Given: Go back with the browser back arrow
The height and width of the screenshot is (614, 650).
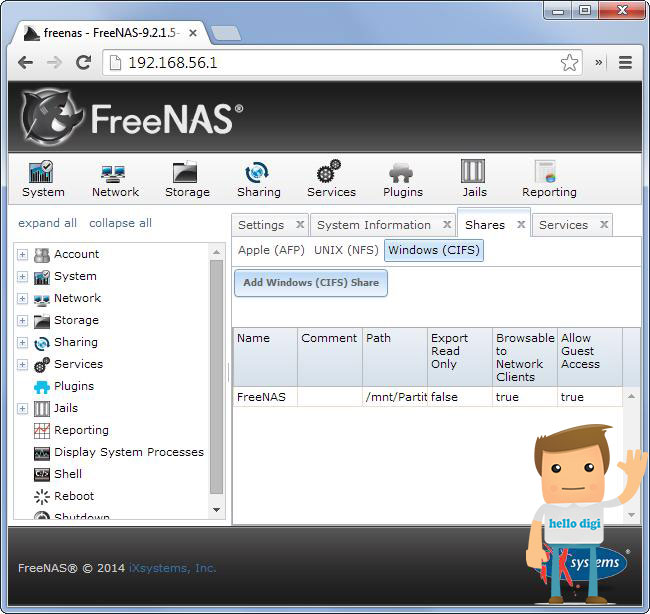Looking at the screenshot, I should [x=26, y=63].
